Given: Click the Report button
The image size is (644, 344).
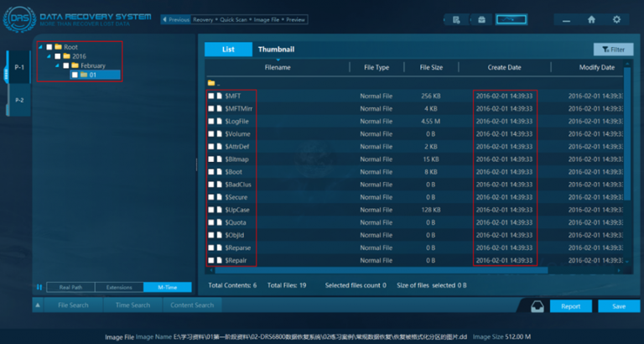Looking at the screenshot, I should pos(570,306).
